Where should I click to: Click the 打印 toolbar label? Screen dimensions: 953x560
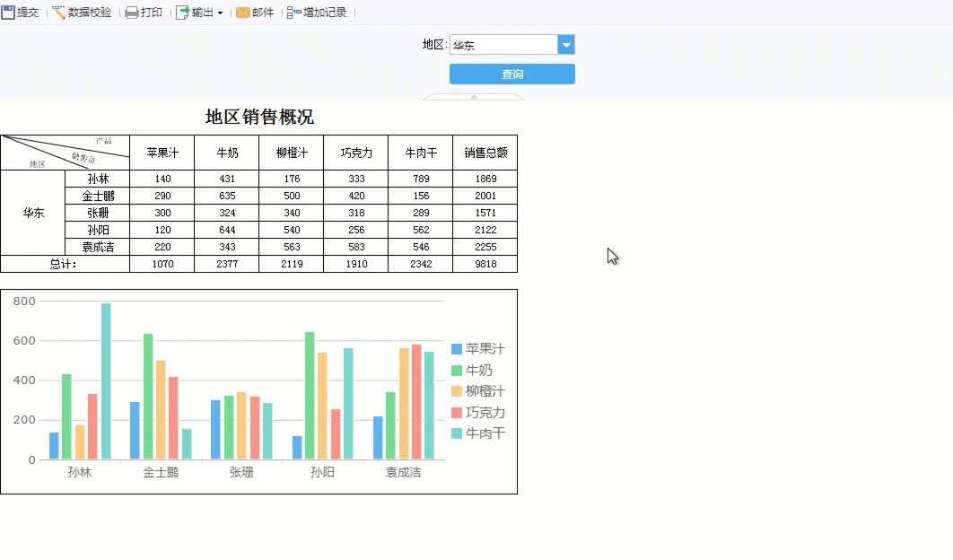[x=152, y=13]
